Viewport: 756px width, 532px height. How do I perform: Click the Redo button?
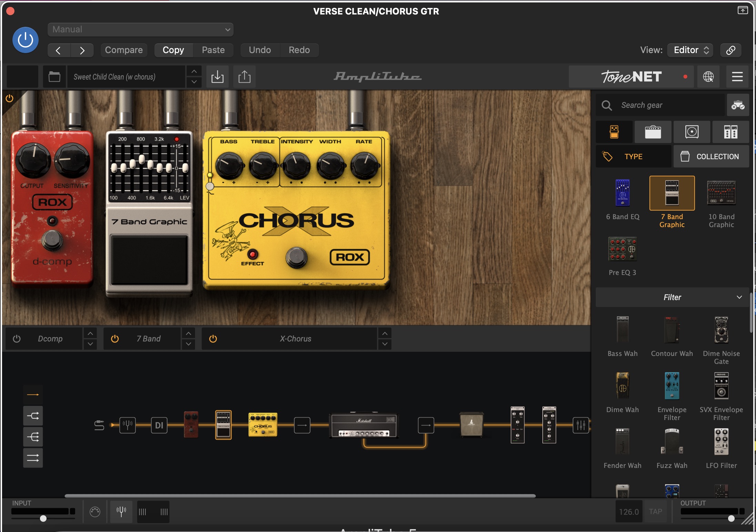tap(299, 50)
